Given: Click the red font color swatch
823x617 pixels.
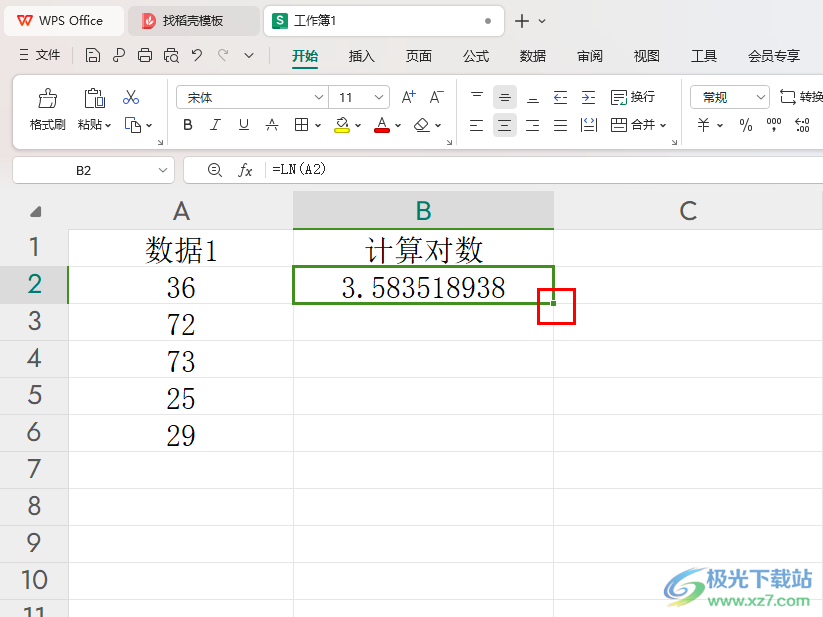Looking at the screenshot, I should pyautogui.click(x=382, y=125).
